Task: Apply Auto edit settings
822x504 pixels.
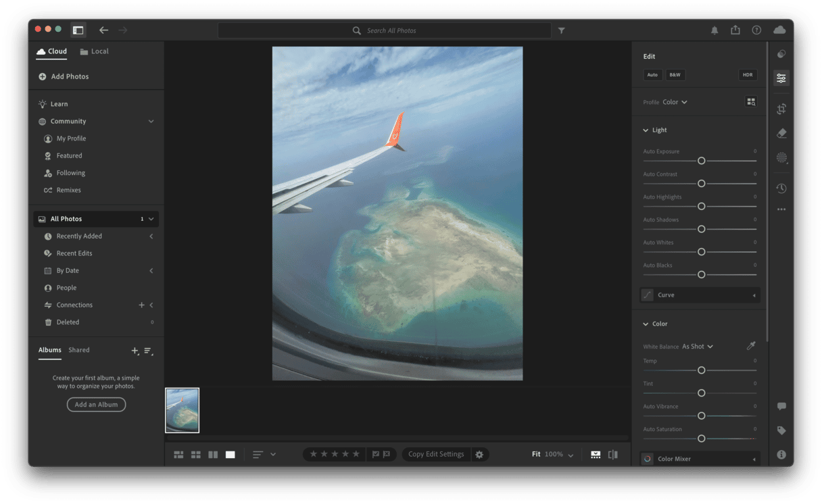Action: pyautogui.click(x=652, y=75)
